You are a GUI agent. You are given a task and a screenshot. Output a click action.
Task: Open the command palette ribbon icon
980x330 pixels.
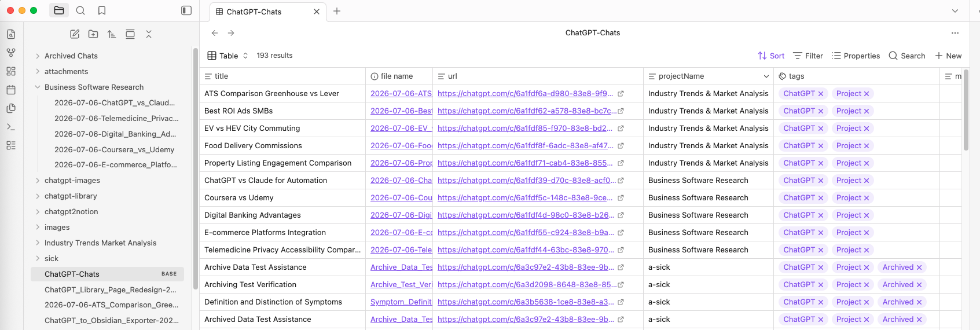coord(11,127)
